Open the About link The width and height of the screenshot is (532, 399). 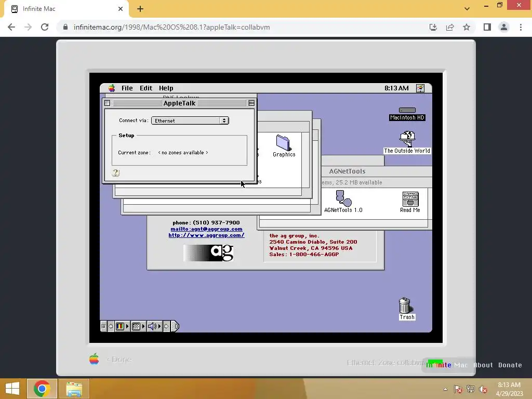[483, 365]
